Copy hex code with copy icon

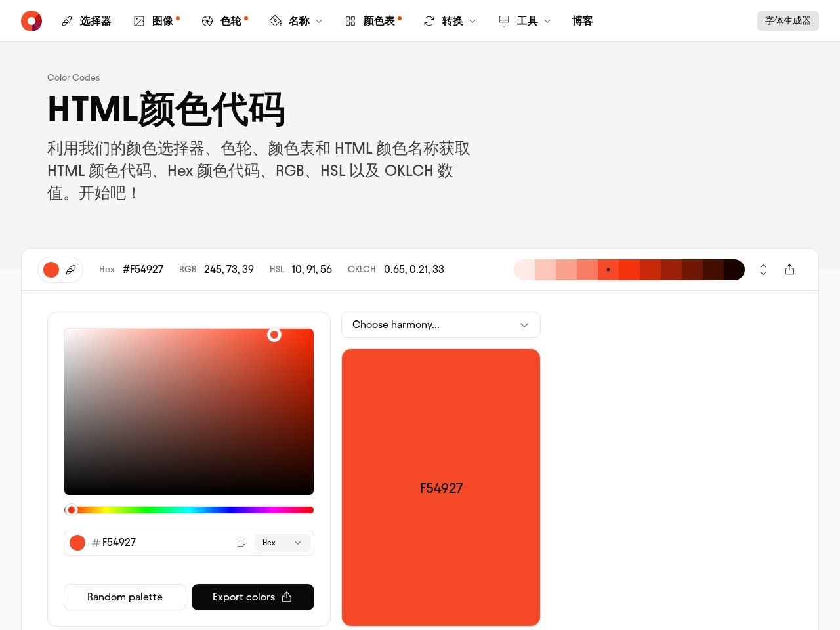click(x=241, y=543)
